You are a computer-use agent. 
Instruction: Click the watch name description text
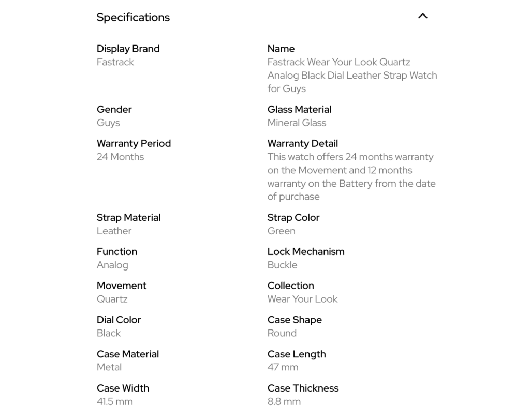352,76
